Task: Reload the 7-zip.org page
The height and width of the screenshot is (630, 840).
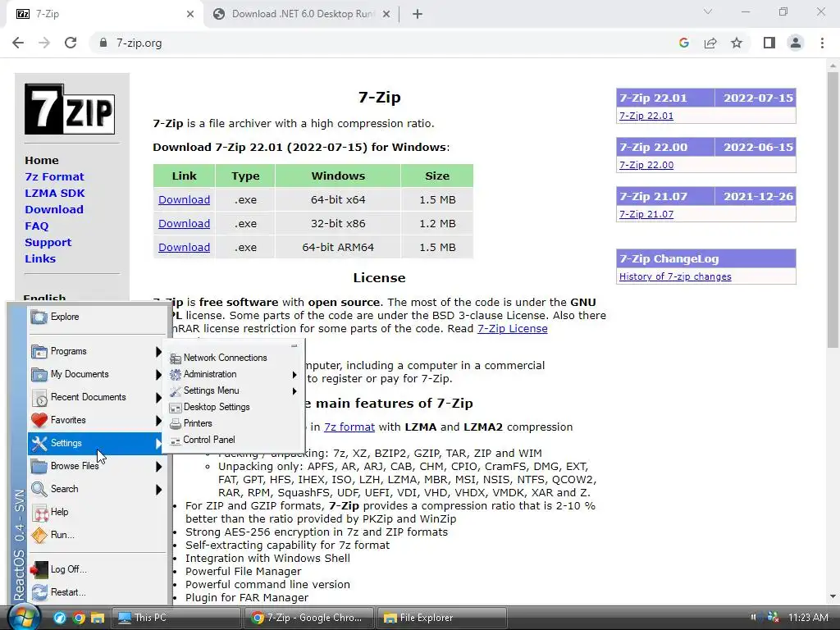Action: pyautogui.click(x=71, y=43)
